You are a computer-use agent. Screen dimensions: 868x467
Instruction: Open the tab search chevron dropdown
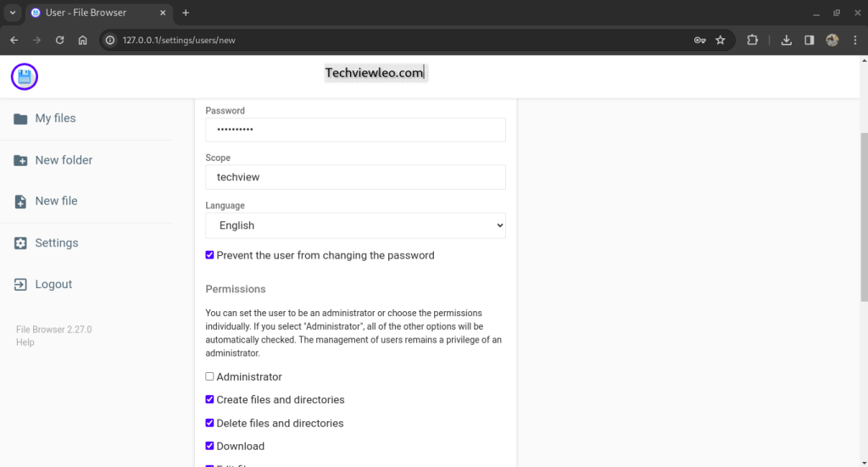click(13, 13)
